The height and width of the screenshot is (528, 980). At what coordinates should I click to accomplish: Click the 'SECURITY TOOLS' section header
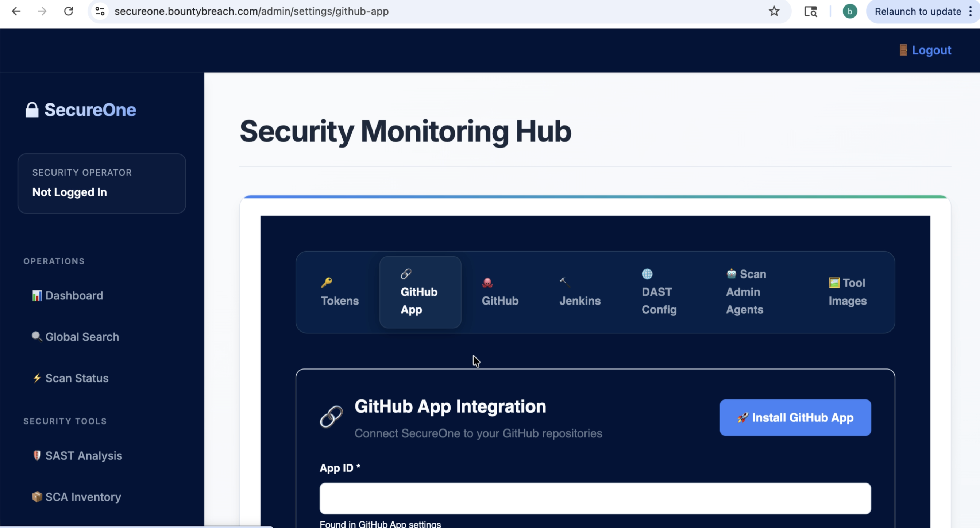pos(65,421)
